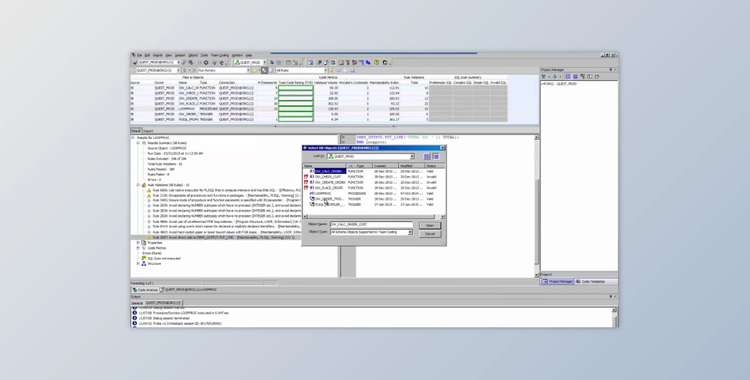Collapse Rule Violations tree node
Image resolution: width=750 pixels, height=380 pixels.
[138, 185]
